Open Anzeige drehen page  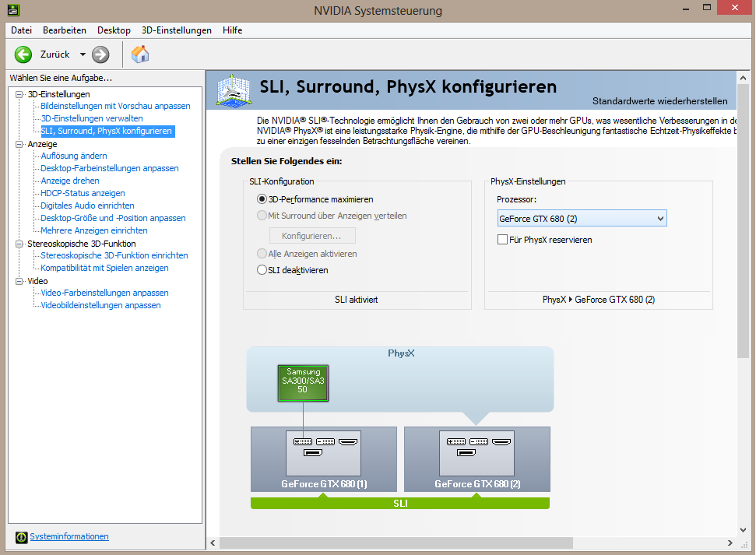point(70,181)
